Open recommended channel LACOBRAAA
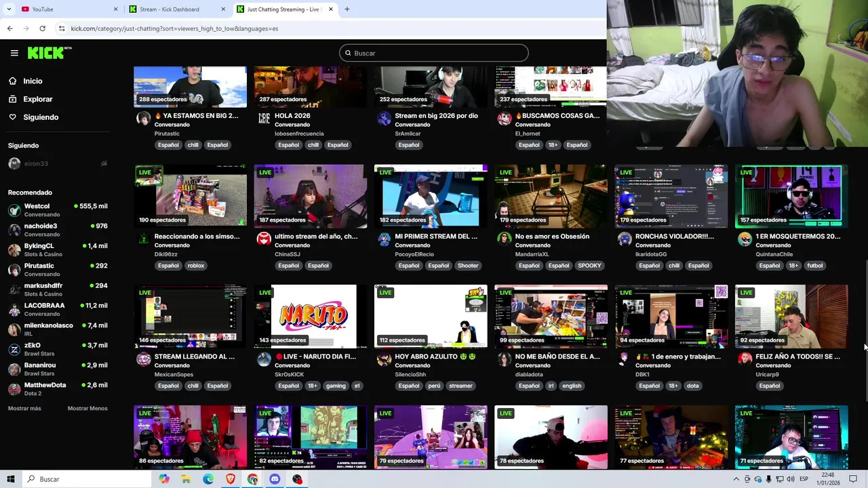 click(58, 309)
